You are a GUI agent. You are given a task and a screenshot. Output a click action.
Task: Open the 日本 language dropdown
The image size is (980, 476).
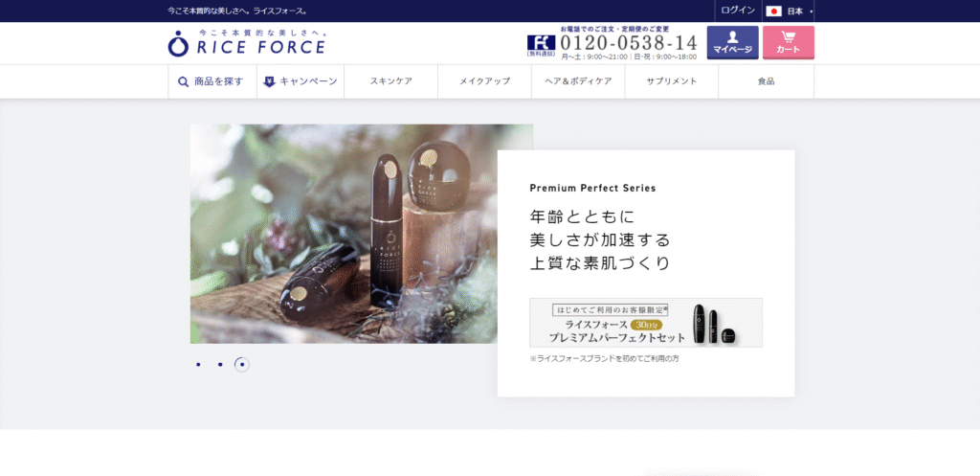[x=790, y=11]
